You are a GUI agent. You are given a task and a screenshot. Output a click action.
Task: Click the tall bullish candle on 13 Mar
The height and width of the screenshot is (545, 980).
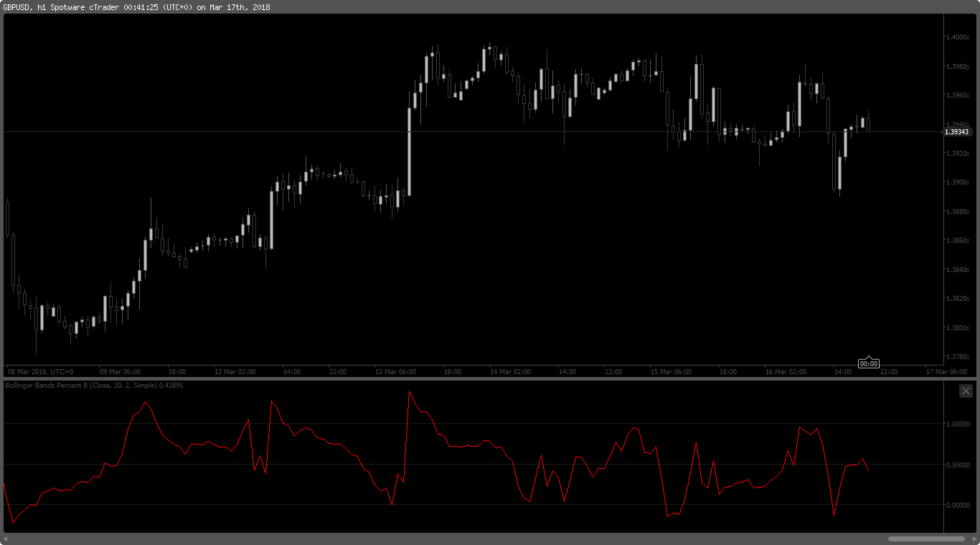409,152
